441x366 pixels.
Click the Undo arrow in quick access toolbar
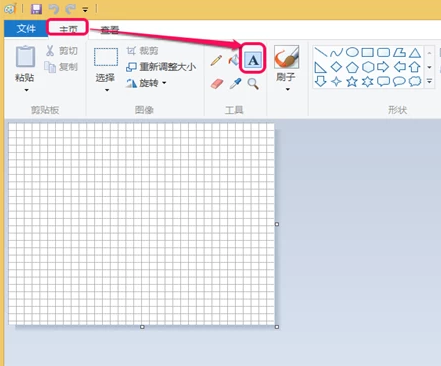pos(54,9)
